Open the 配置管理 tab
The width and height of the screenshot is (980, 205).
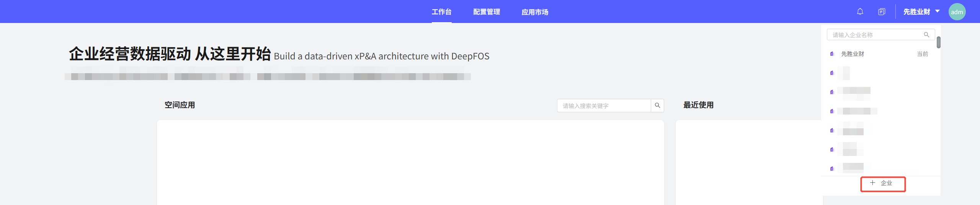click(x=487, y=12)
